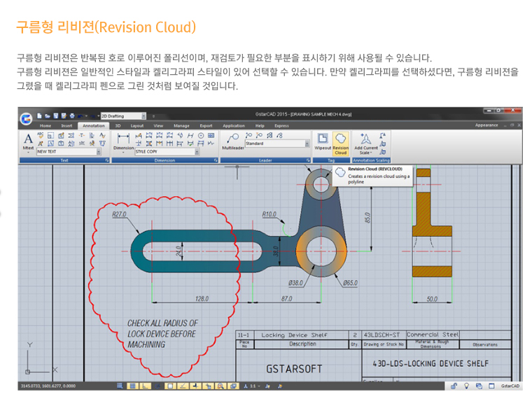Click the lock icon in status bar

point(454,386)
